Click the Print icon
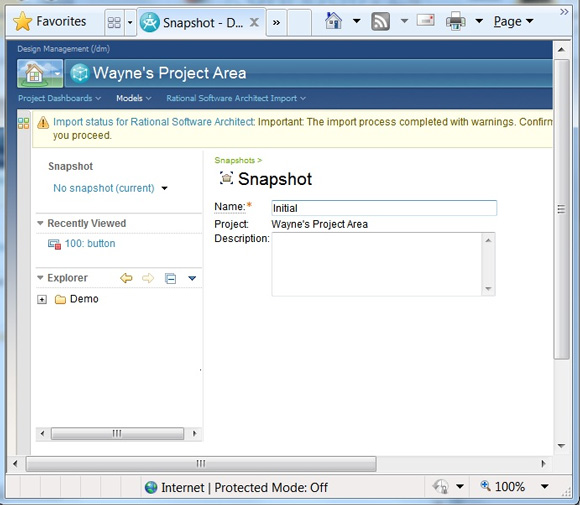 point(455,21)
